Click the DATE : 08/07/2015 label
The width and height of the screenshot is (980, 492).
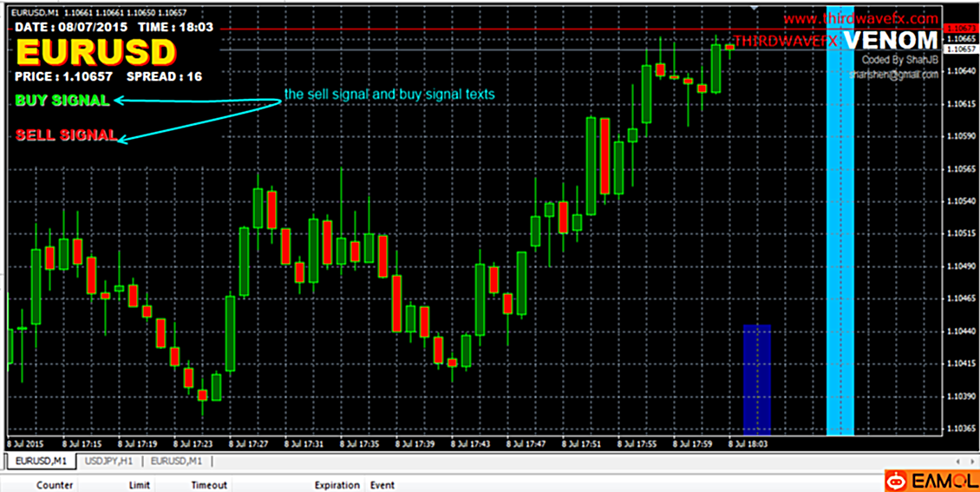(71, 28)
